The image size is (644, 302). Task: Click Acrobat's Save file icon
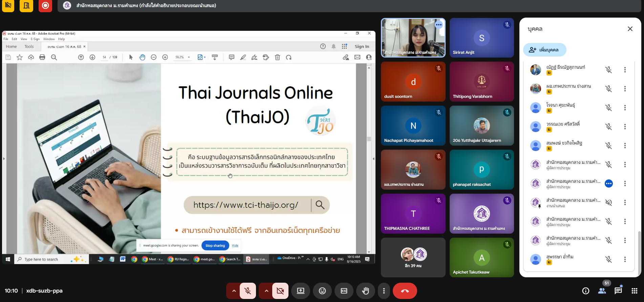(x=8, y=57)
